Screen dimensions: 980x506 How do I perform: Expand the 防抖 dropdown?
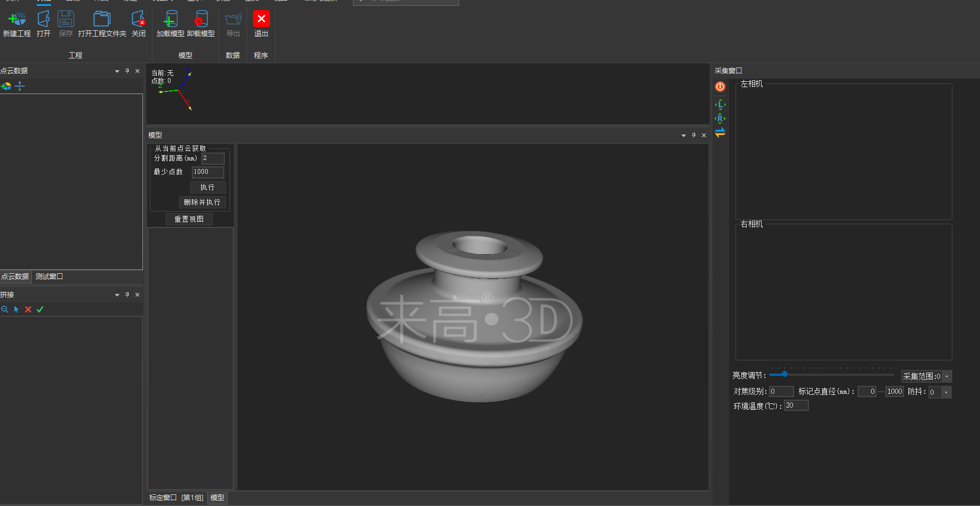[946, 392]
